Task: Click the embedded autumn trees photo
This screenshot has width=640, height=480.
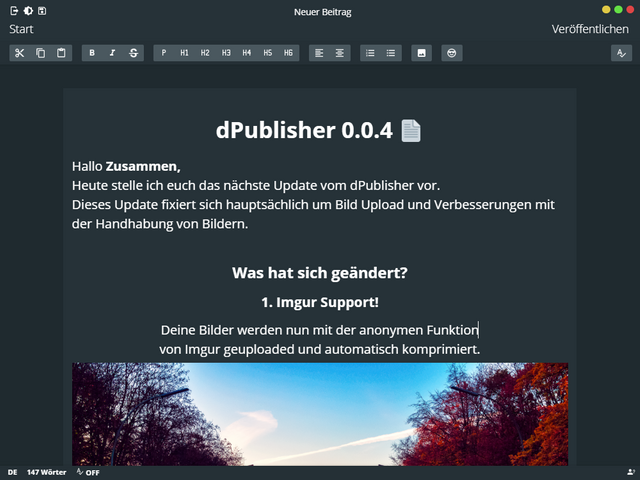Action: (320, 414)
